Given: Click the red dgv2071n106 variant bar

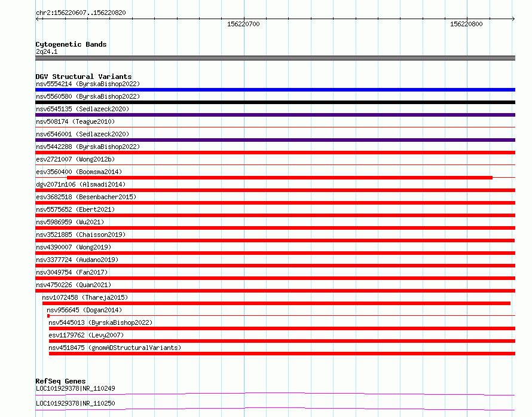Looking at the screenshot, I should [x=275, y=190].
